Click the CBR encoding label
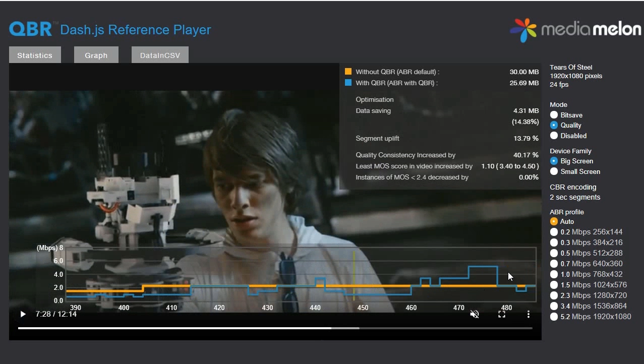 (573, 187)
